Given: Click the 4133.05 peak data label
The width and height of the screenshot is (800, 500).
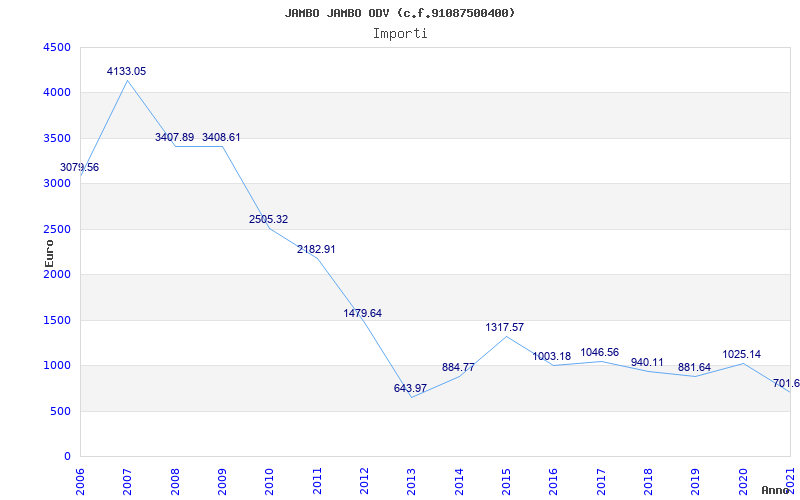Looking at the screenshot, I should (x=127, y=71).
